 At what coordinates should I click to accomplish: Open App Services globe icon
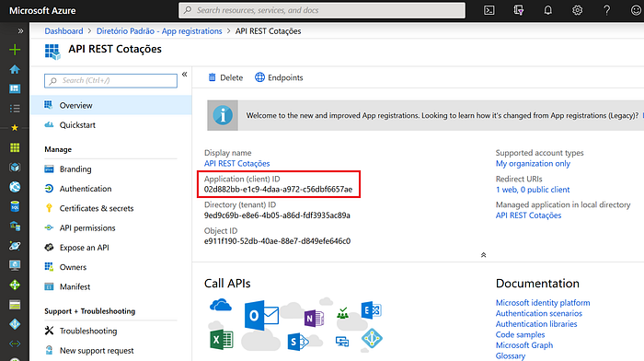(15, 187)
